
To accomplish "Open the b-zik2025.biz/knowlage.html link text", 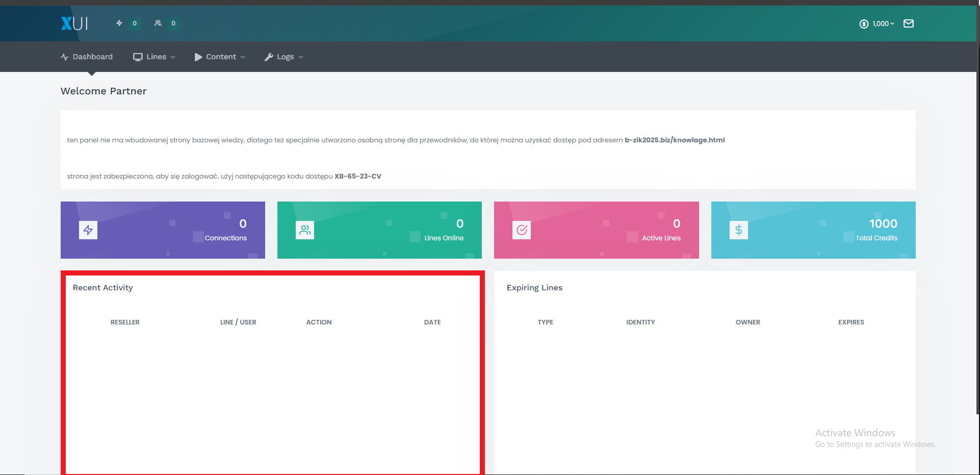I will point(675,140).
